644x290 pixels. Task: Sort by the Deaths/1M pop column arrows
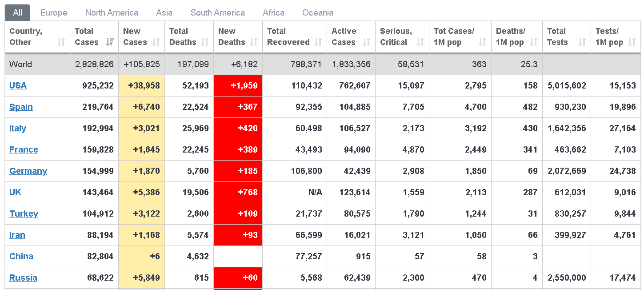click(x=534, y=42)
